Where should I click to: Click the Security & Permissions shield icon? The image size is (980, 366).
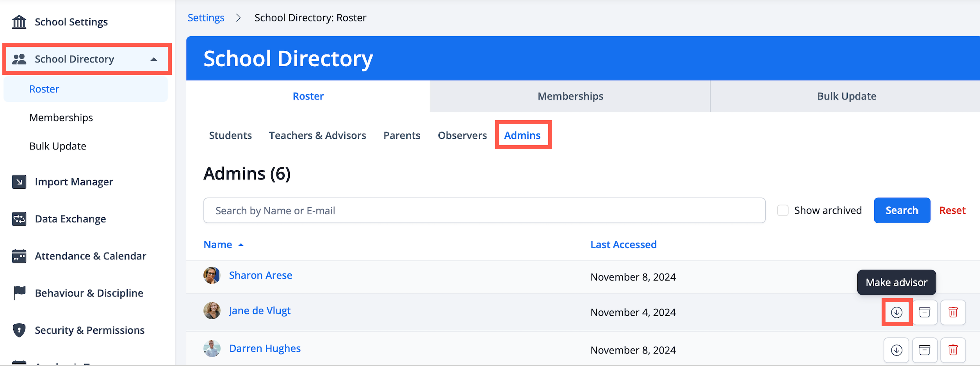19,330
